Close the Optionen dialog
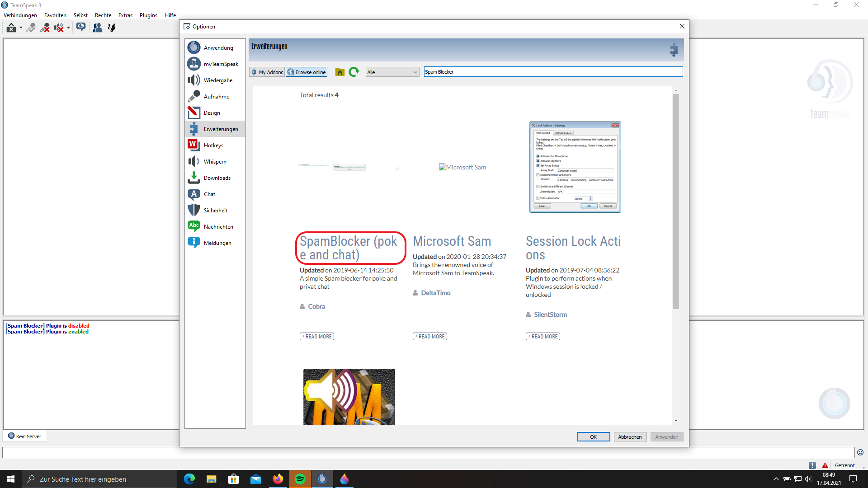868x488 pixels. point(682,26)
